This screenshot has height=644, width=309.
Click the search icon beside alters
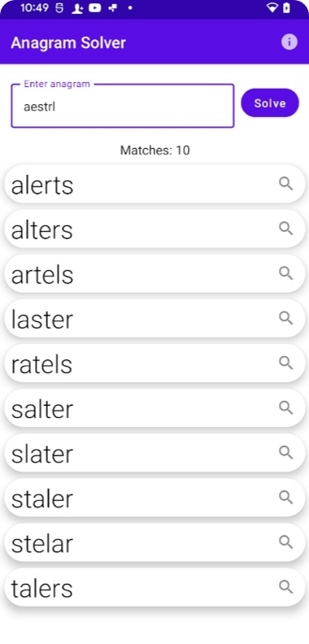286,228
